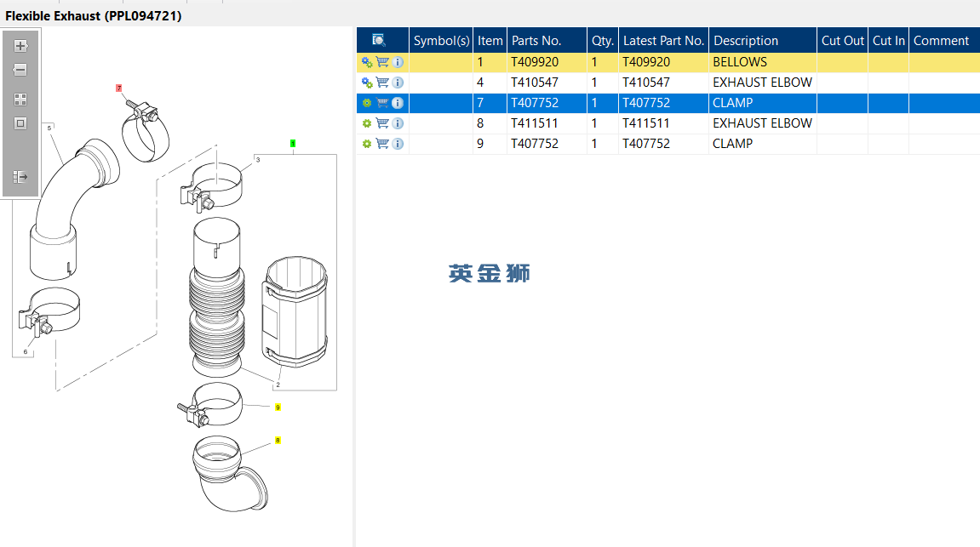Click the bellows part drawing in diagram

(x=216, y=297)
